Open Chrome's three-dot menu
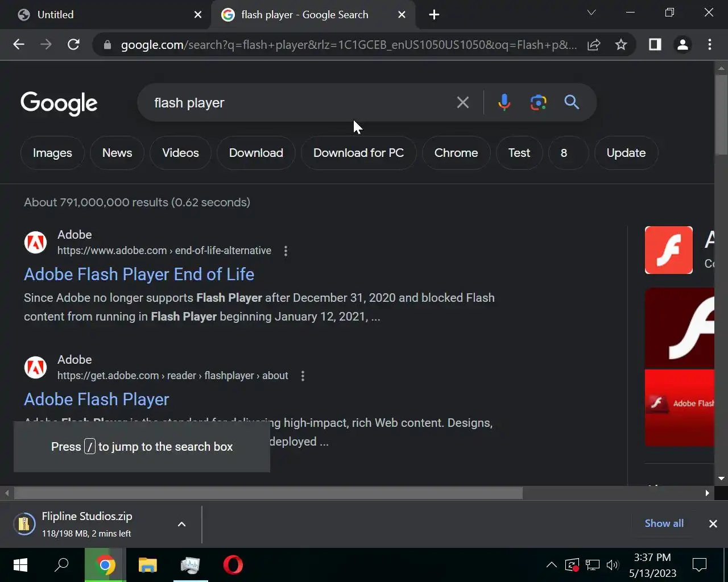 click(710, 44)
